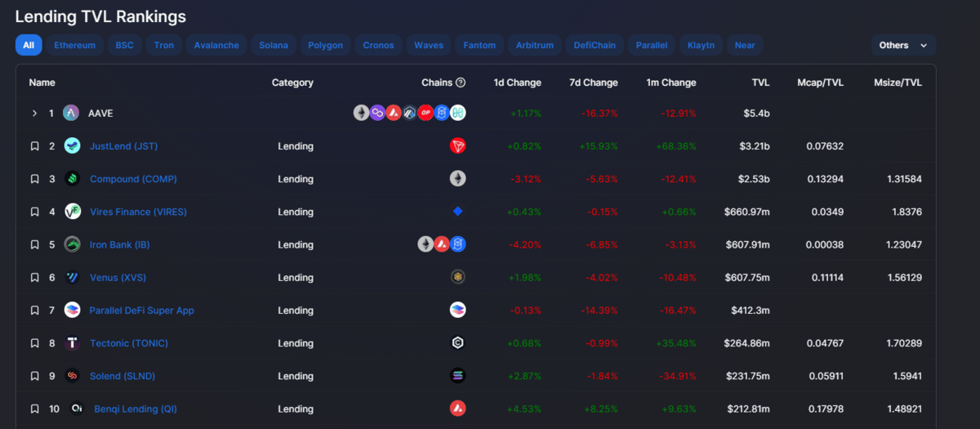Click the Vires Finance logo icon

[72, 212]
